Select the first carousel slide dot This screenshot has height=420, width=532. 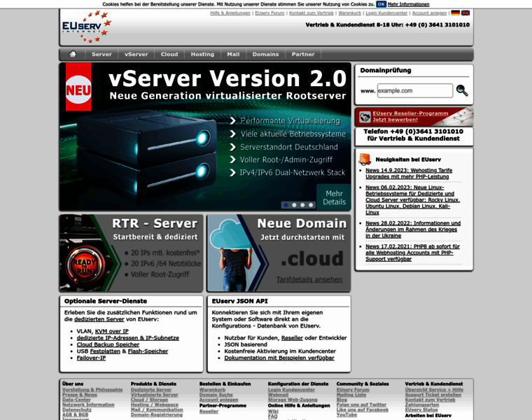286,205
